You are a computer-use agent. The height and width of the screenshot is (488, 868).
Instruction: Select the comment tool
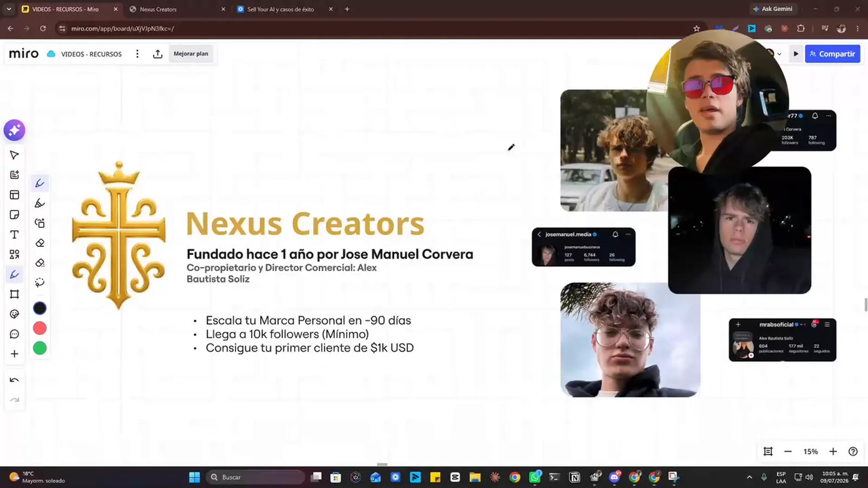[x=15, y=334]
